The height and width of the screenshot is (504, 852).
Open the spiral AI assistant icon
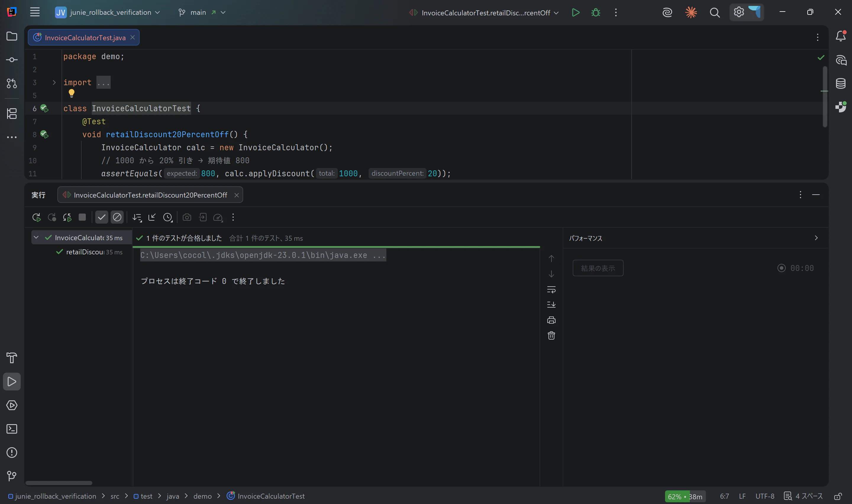tap(667, 12)
